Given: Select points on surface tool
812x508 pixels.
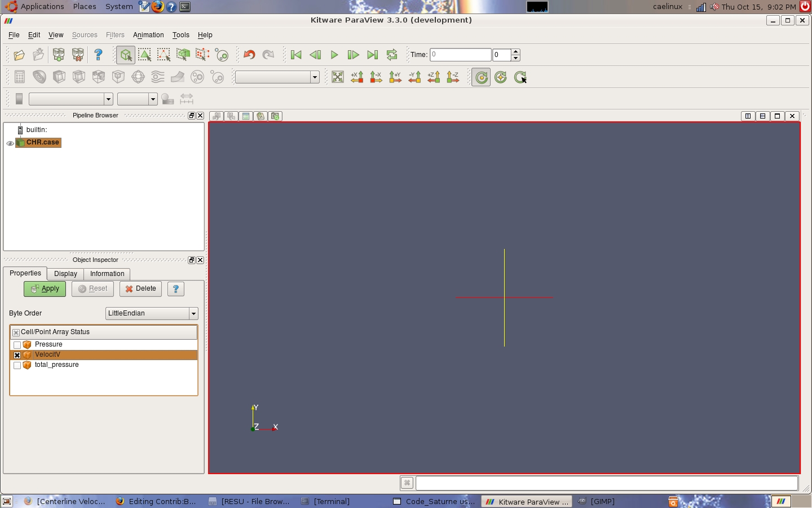Looking at the screenshot, I should click(x=164, y=55).
